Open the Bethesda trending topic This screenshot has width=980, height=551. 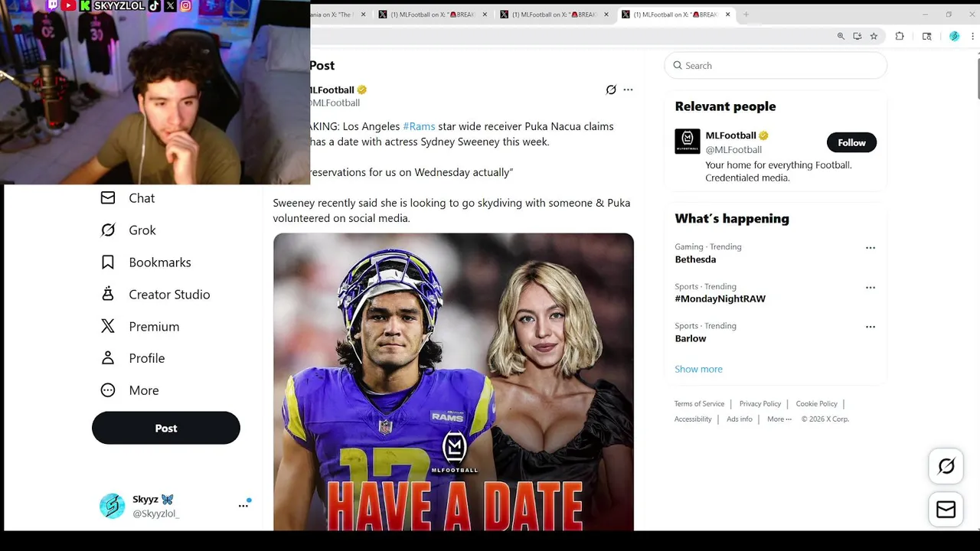pyautogui.click(x=695, y=259)
